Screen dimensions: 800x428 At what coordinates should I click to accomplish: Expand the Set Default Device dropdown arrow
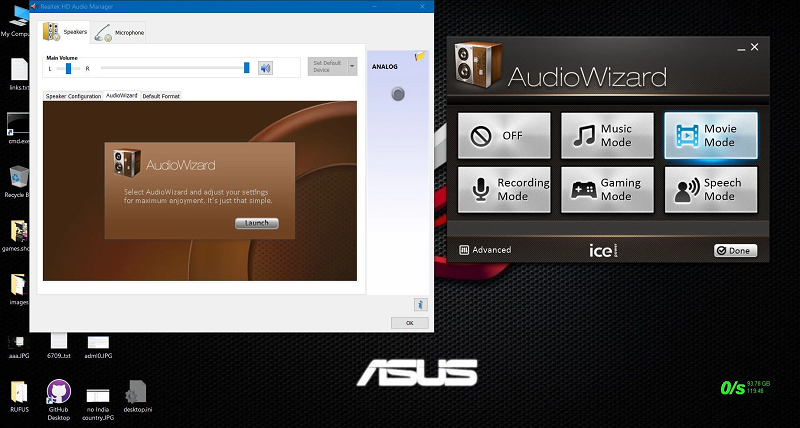point(352,66)
